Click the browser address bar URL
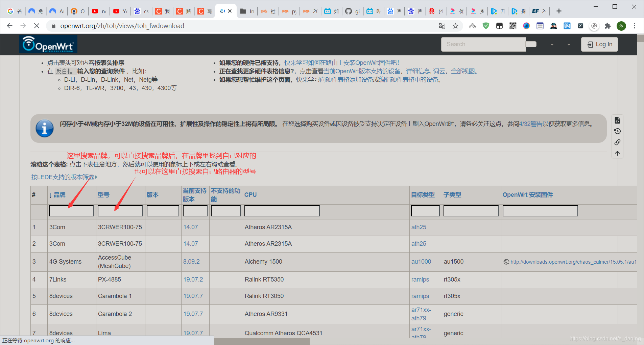Viewport: 644px width, 345px height. 122,26
